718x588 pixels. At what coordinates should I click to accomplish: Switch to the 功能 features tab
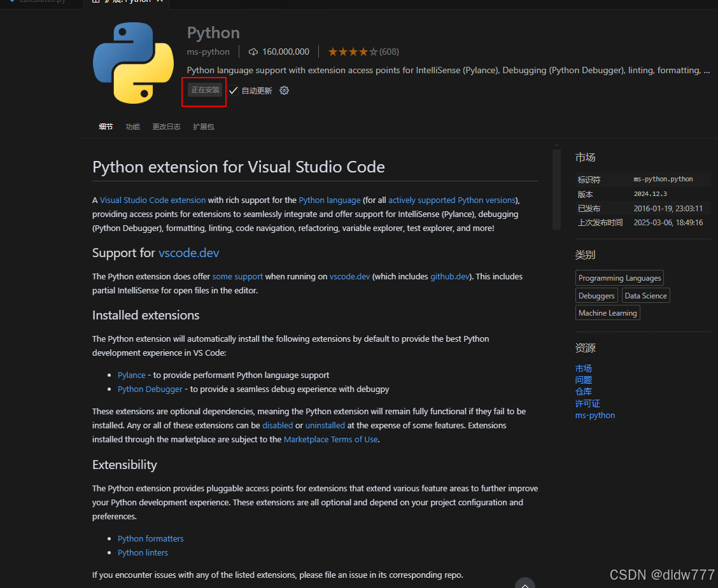133,127
